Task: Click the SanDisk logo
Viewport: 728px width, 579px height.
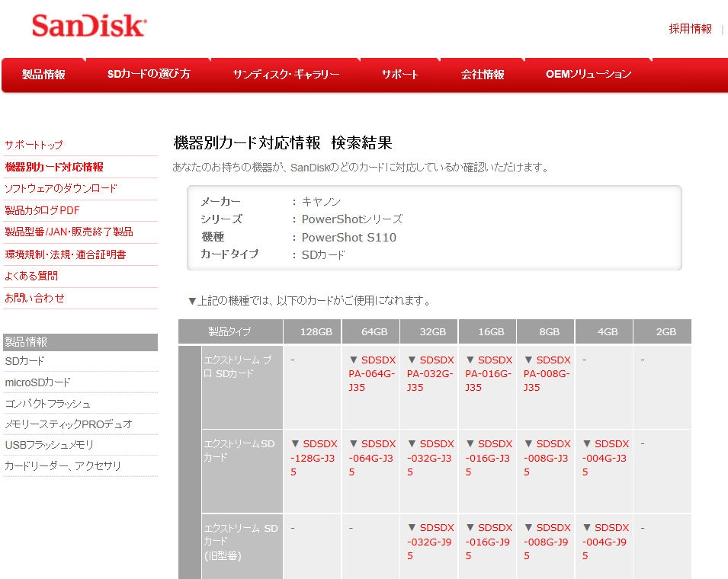Action: pos(89,25)
